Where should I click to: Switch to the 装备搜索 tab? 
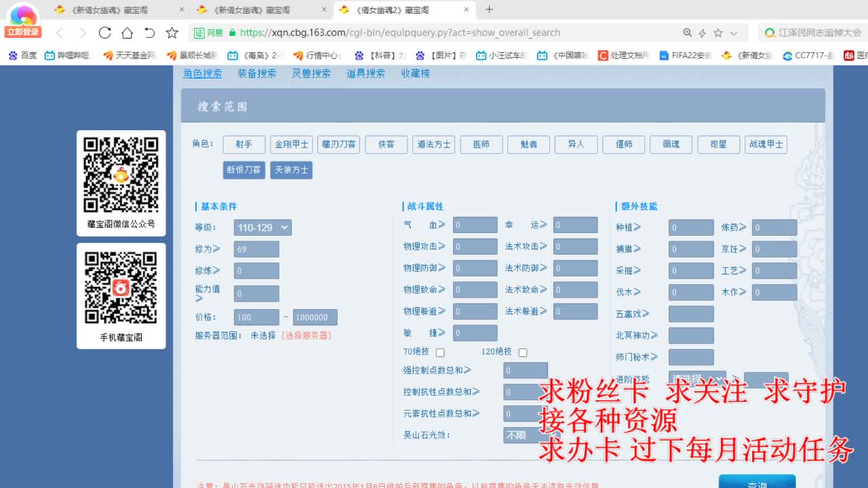tap(256, 74)
